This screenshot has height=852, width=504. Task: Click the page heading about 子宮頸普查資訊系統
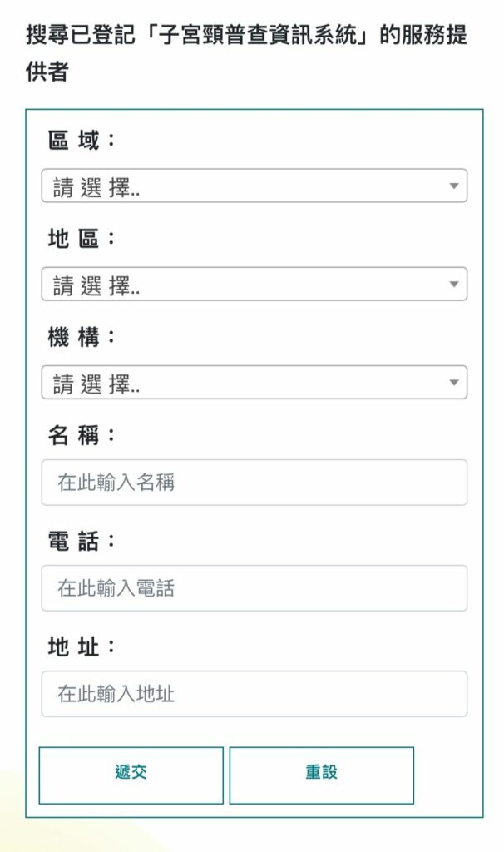(x=250, y=50)
